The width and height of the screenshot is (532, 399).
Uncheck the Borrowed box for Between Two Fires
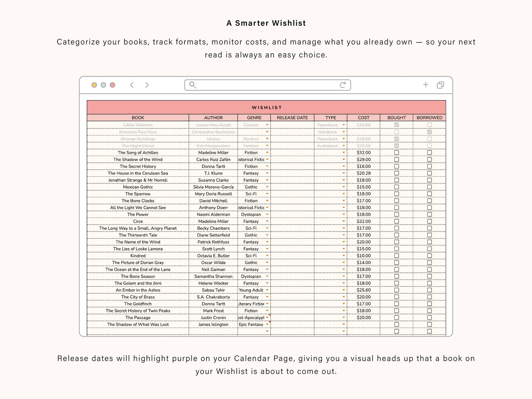tap(429, 132)
